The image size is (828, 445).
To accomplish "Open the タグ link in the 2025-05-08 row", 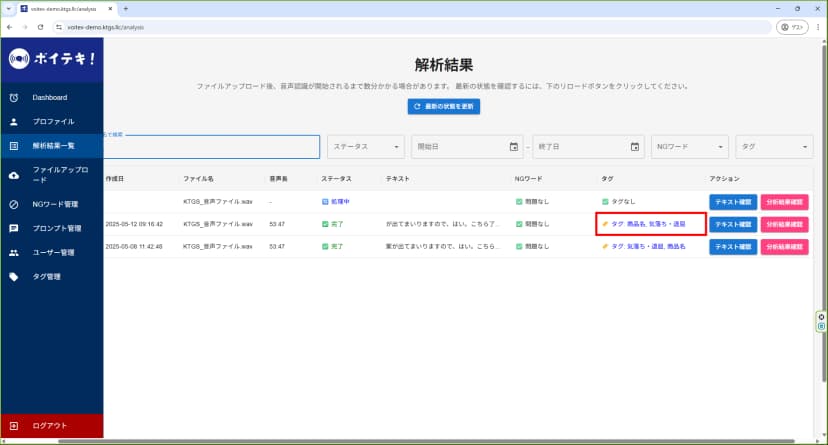I will tap(648, 247).
